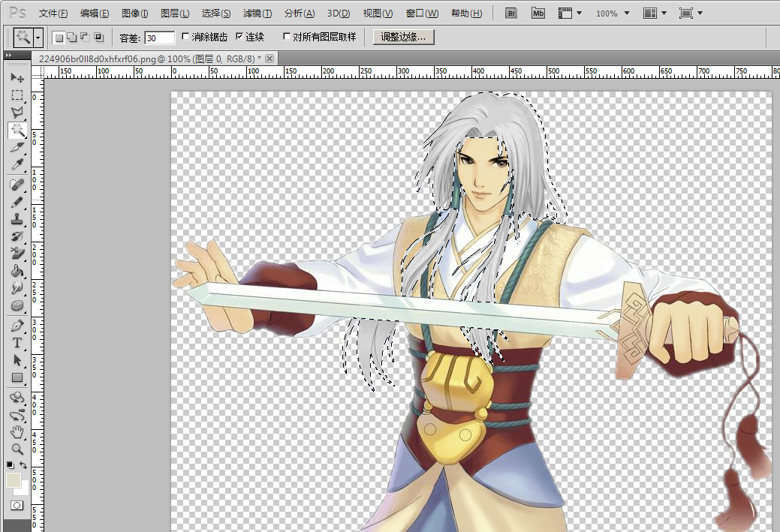
Task: Toggle Quick Mask mode
Action: [17, 506]
